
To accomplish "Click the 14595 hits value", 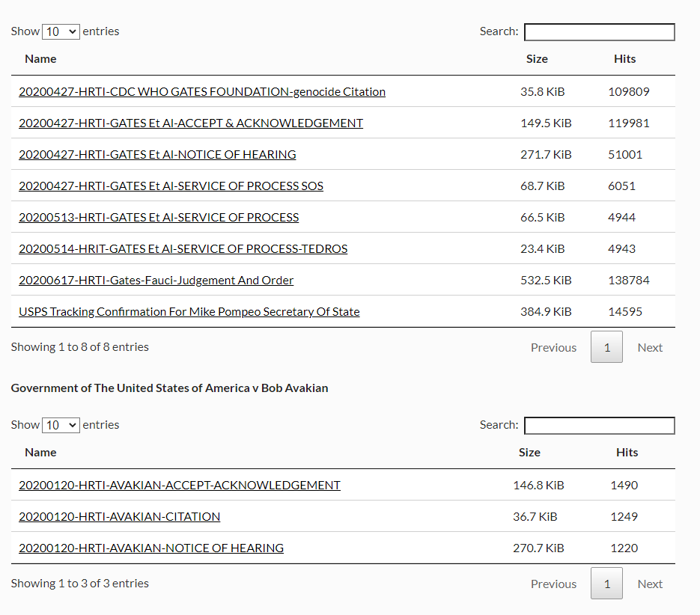I will pos(625,312).
